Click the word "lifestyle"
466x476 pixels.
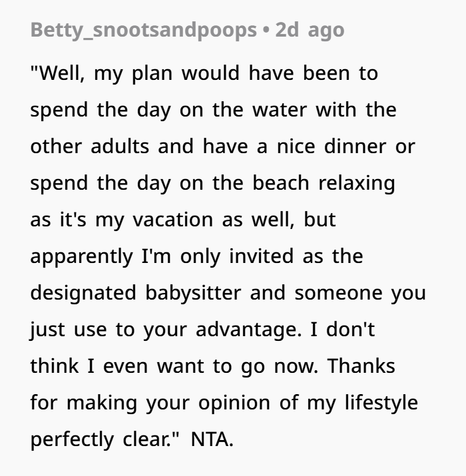point(377,403)
